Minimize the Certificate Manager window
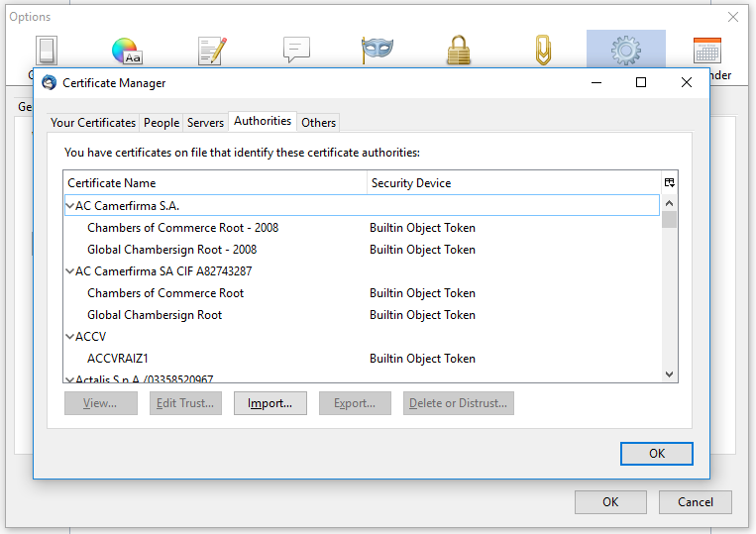756x534 pixels. click(596, 82)
